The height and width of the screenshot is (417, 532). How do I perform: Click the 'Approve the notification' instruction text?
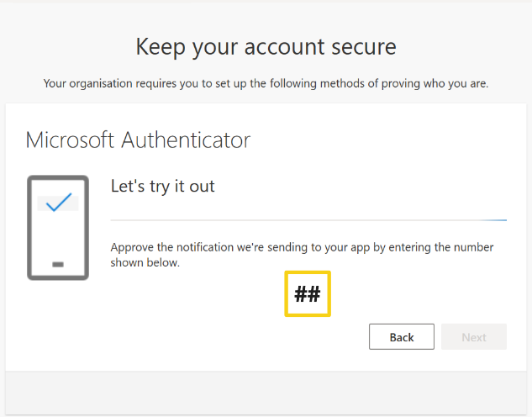(302, 255)
